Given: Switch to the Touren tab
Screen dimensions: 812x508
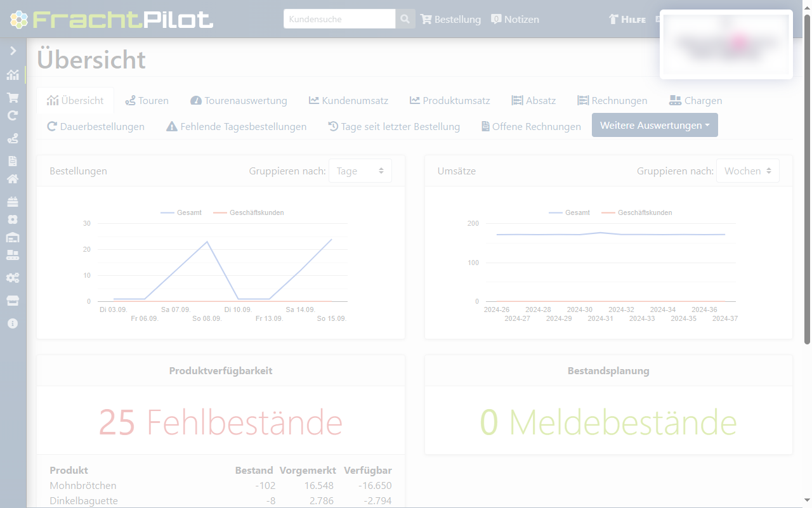Looking at the screenshot, I should tap(147, 100).
